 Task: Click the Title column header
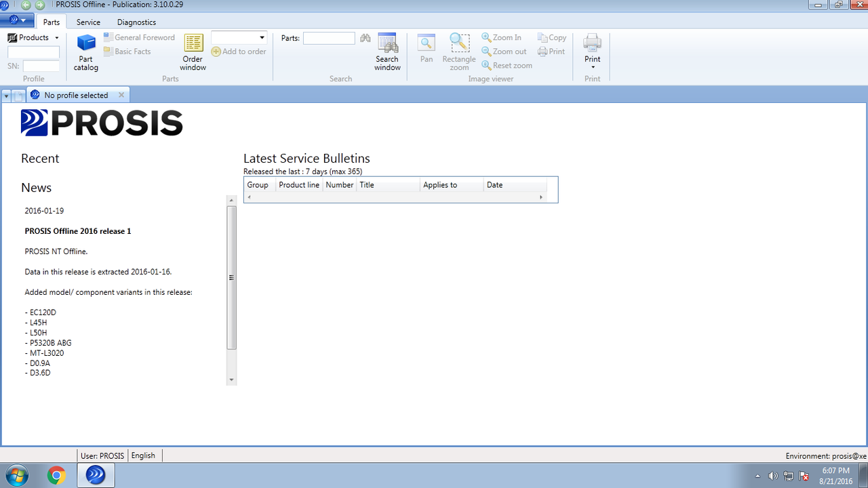pos(388,185)
